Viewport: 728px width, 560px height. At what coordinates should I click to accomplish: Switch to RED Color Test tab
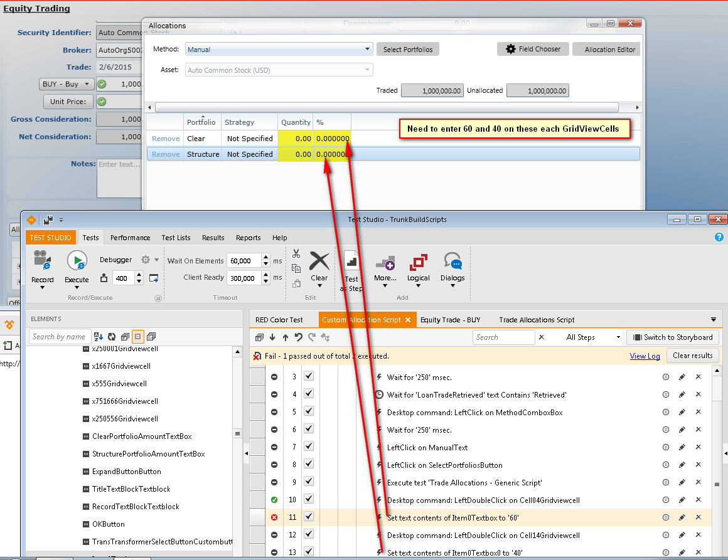pyautogui.click(x=279, y=320)
